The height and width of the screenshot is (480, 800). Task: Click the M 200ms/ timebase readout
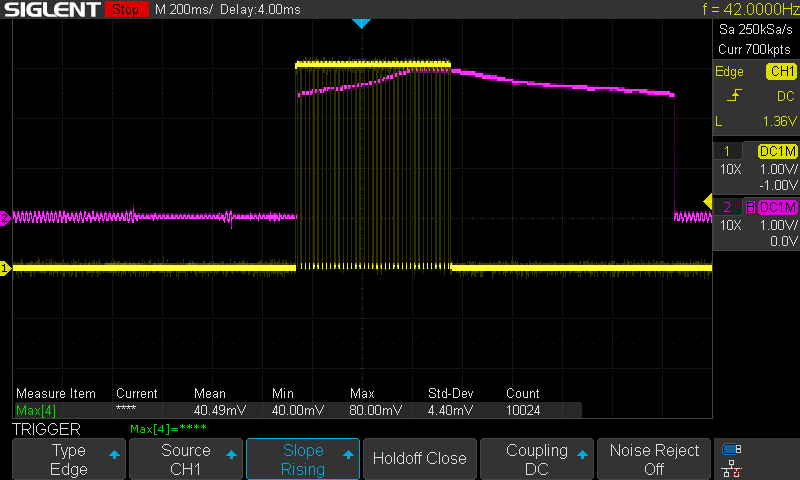pos(184,9)
